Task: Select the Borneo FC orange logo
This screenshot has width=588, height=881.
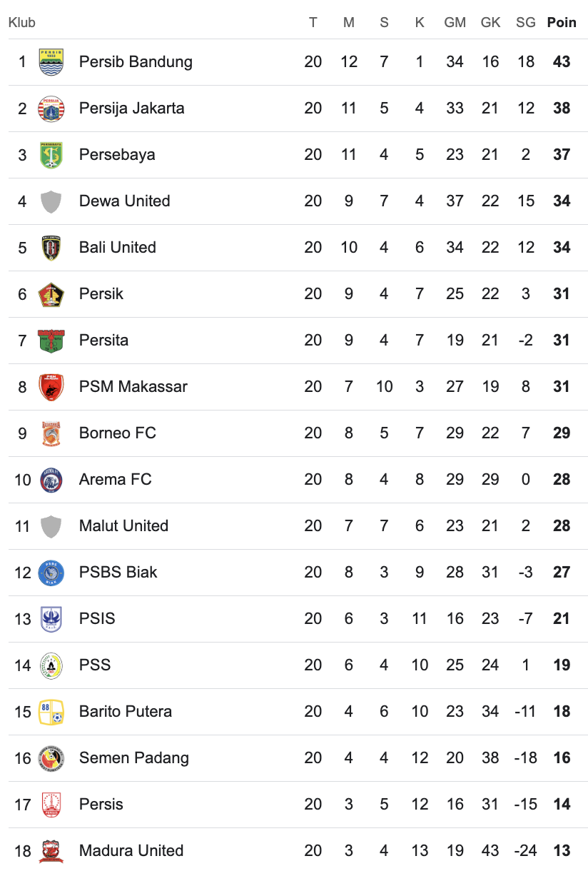Action: 51,433
